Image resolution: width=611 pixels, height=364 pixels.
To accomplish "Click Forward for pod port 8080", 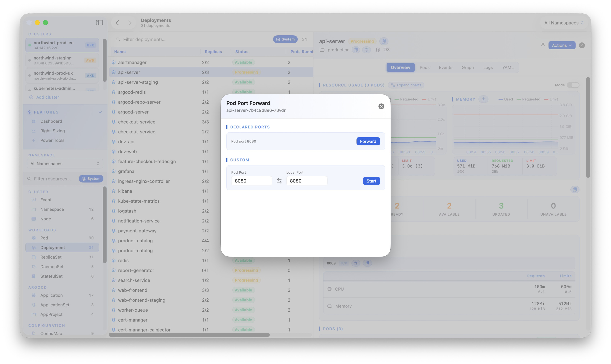I will point(368,141).
